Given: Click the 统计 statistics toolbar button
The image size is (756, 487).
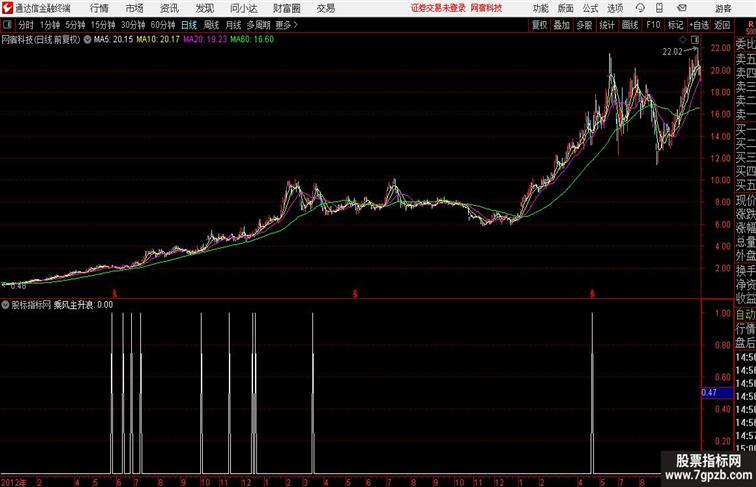Looking at the screenshot, I should tap(607, 25).
